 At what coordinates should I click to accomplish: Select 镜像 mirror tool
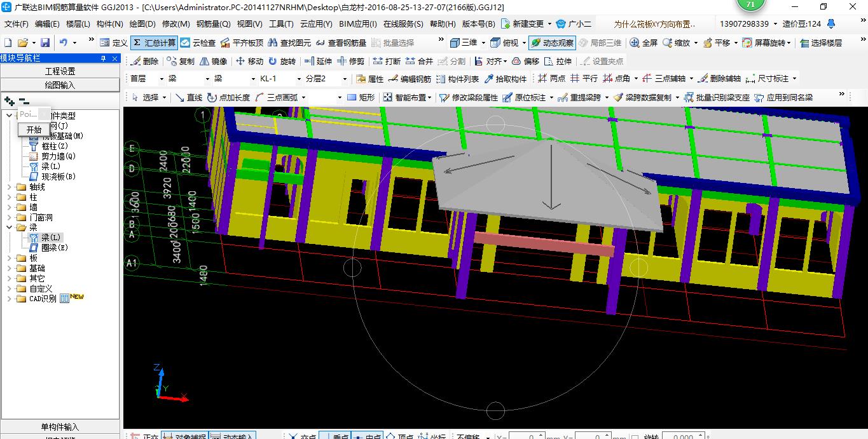pyautogui.click(x=213, y=61)
